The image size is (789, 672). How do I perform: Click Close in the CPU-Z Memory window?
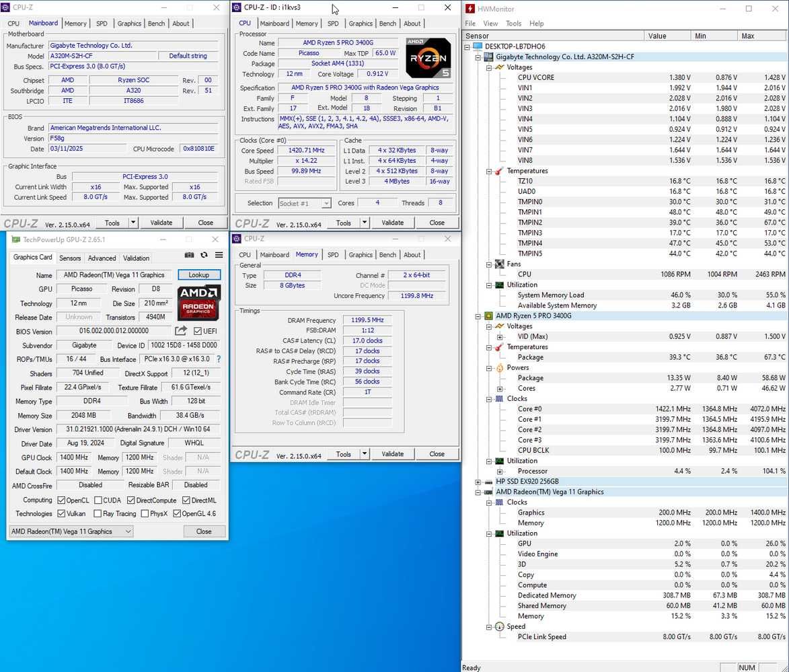tap(437, 454)
